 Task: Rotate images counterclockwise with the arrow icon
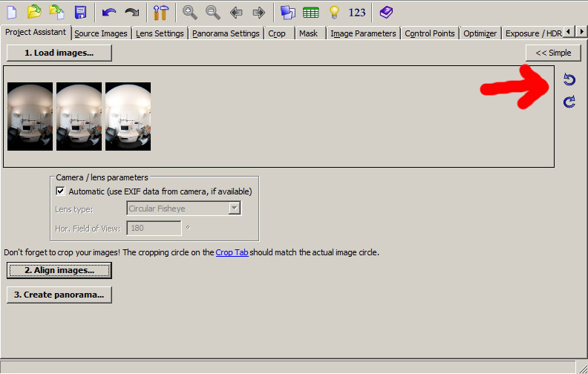[x=569, y=79]
